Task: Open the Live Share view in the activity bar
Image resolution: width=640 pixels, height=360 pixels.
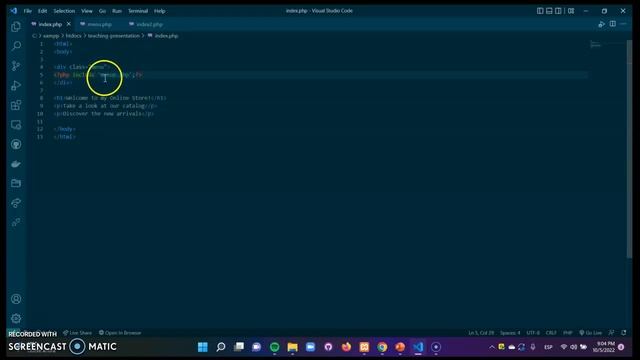Action: pyautogui.click(x=16, y=203)
